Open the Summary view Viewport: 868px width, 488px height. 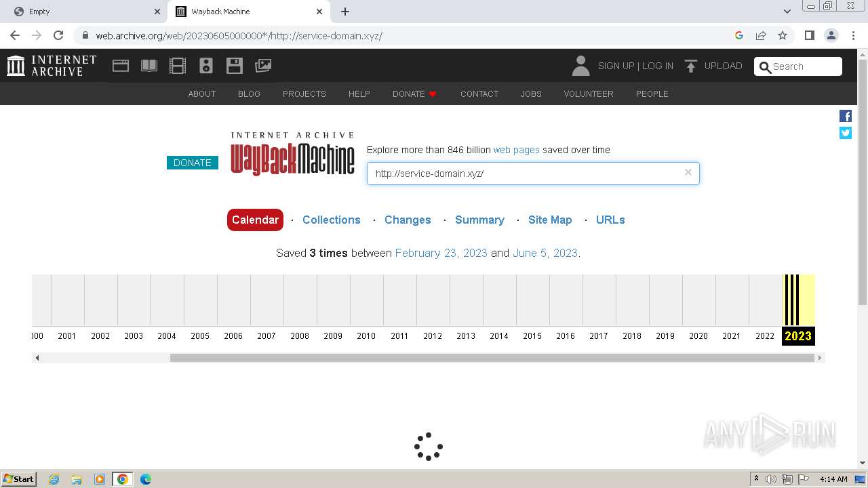(x=479, y=220)
